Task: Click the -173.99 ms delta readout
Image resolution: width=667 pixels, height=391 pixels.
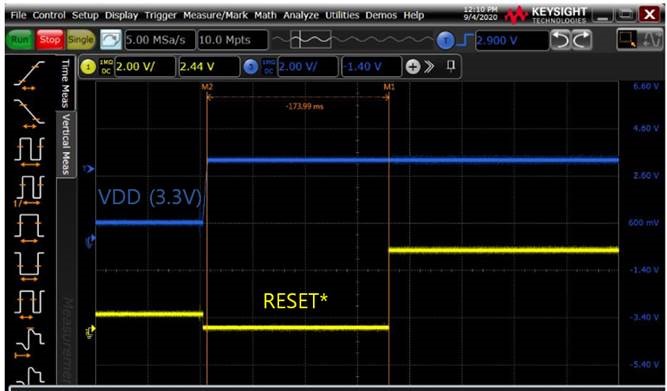Action: 305,106
